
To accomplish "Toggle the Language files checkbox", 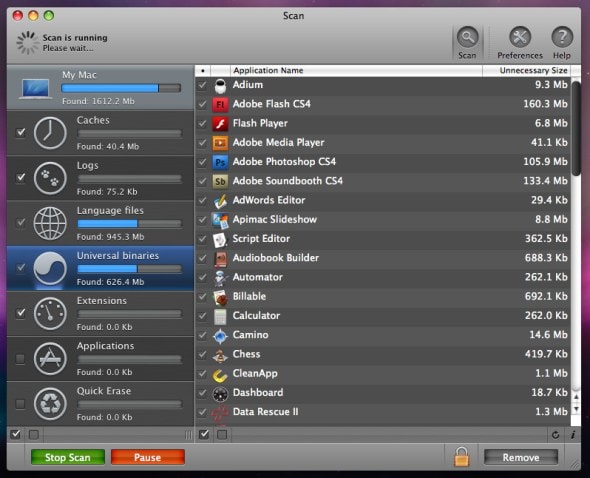I will (21, 222).
